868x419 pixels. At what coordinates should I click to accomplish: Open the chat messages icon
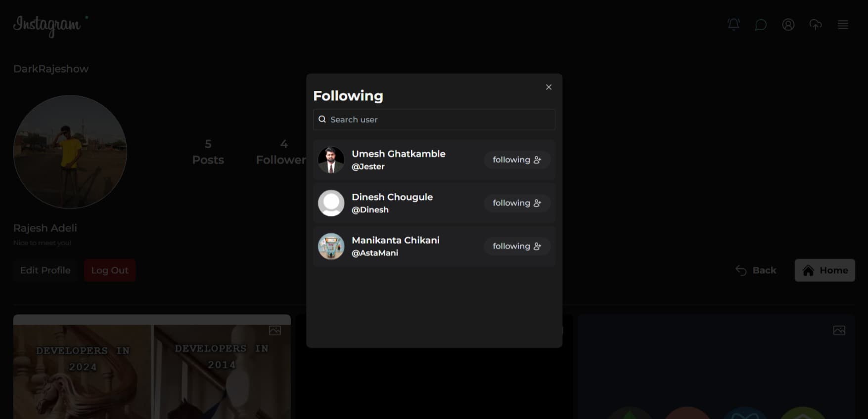(x=761, y=25)
